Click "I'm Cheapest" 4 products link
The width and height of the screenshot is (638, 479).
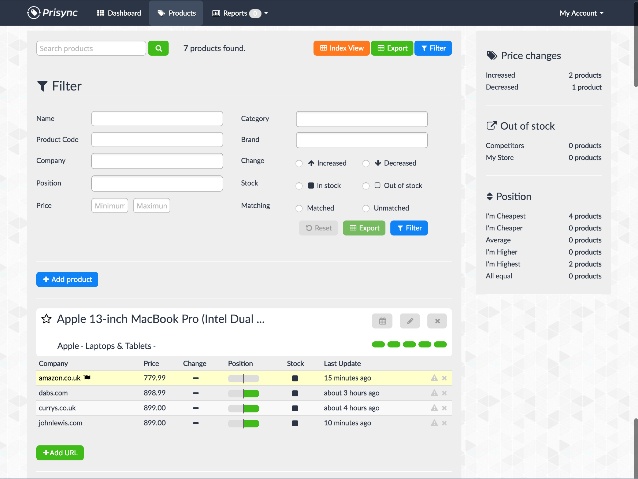click(x=543, y=216)
